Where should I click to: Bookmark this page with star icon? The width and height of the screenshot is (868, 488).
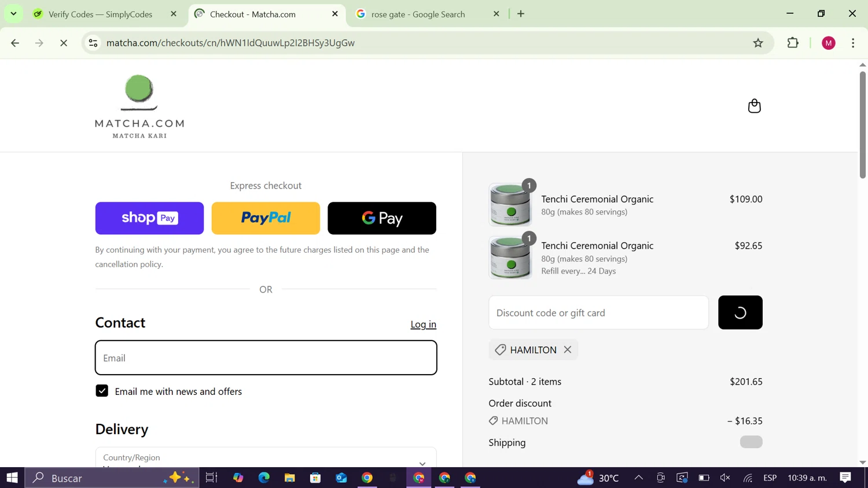(x=758, y=43)
